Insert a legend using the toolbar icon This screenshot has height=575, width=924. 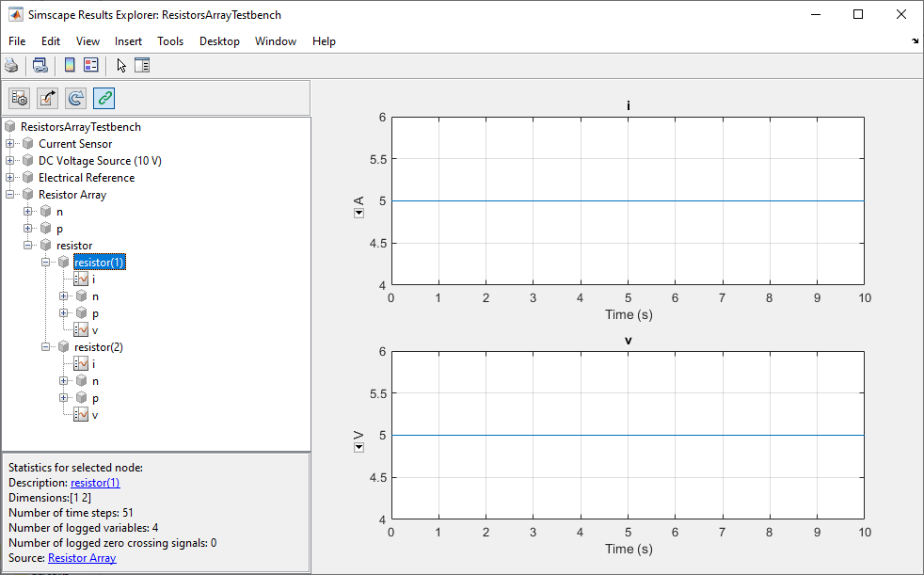(90, 65)
